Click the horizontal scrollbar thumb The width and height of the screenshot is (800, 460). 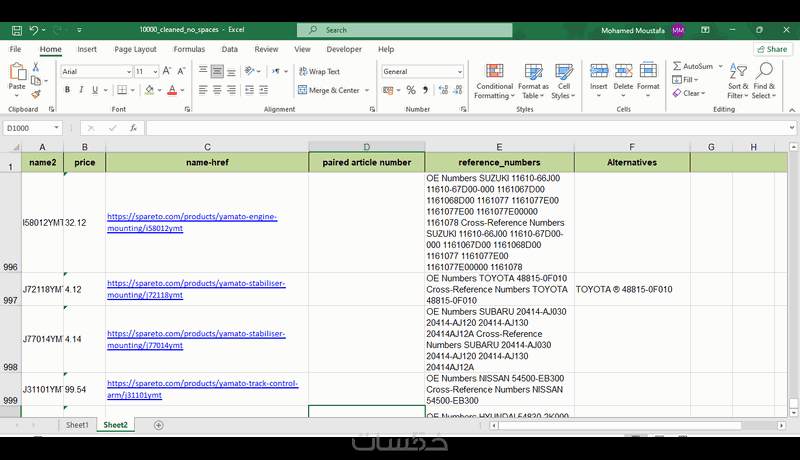click(x=620, y=425)
